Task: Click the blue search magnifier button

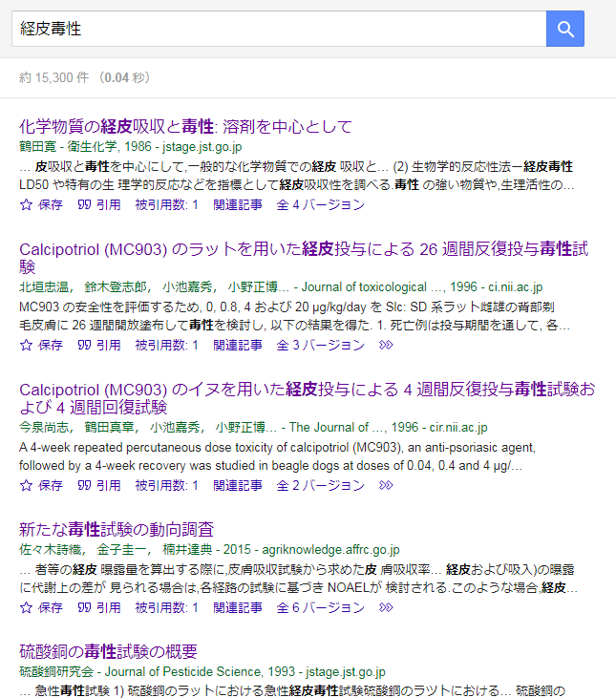Action: tap(564, 29)
